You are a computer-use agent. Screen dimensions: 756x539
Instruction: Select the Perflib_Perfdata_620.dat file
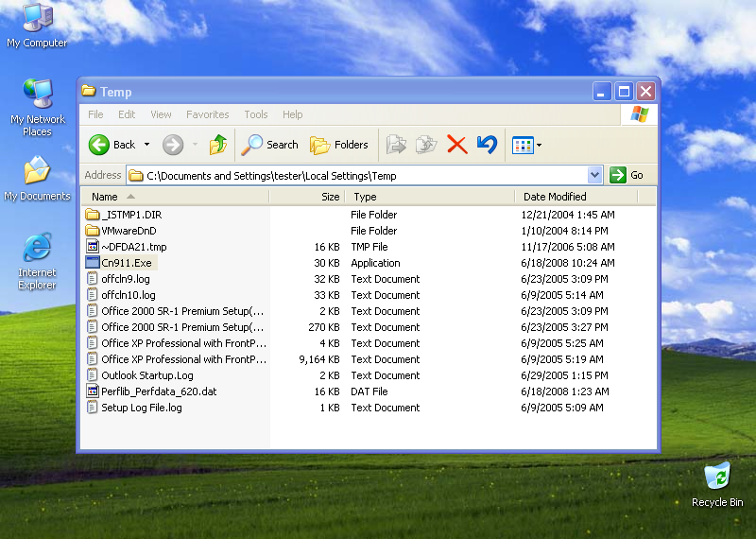pyautogui.click(x=158, y=391)
